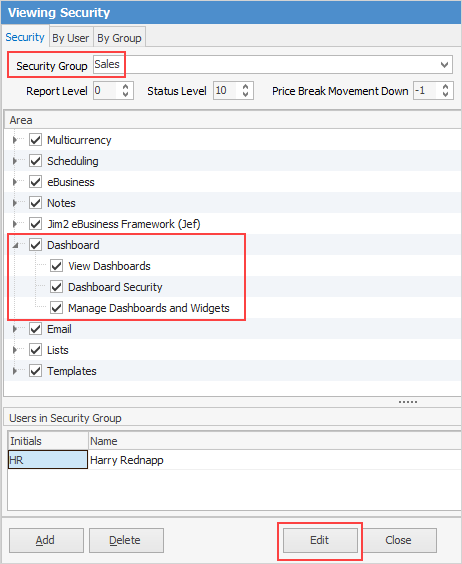
Task: Toggle Jim2 eBusiness Framework (Jef) checkbox
Action: pos(35,224)
